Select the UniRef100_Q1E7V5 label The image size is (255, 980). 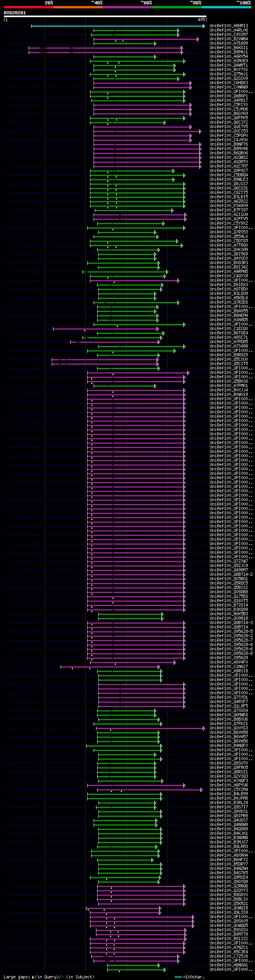coord(229,127)
